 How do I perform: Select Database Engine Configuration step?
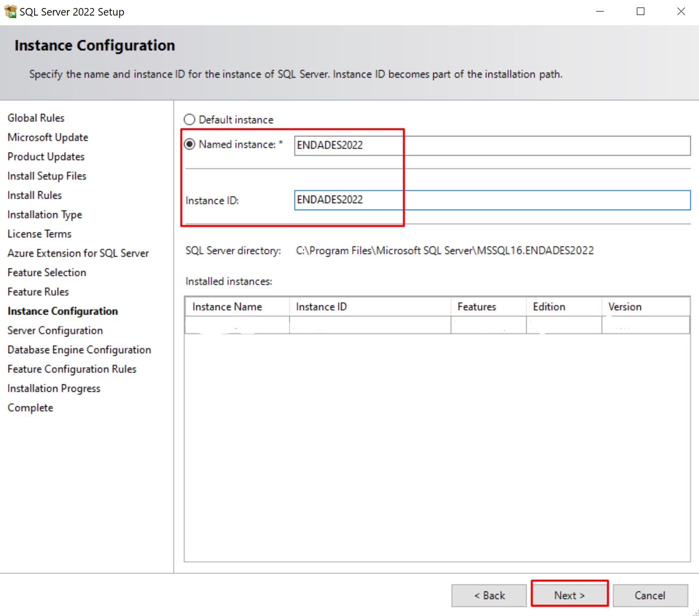pyautogui.click(x=79, y=350)
